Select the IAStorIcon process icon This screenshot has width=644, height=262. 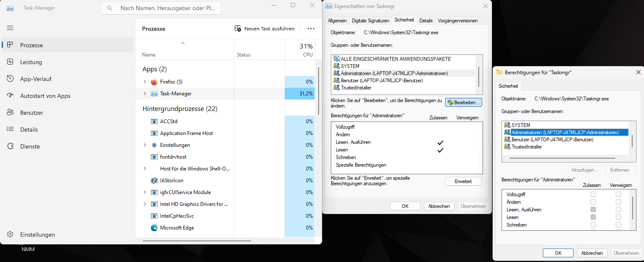[154, 181]
